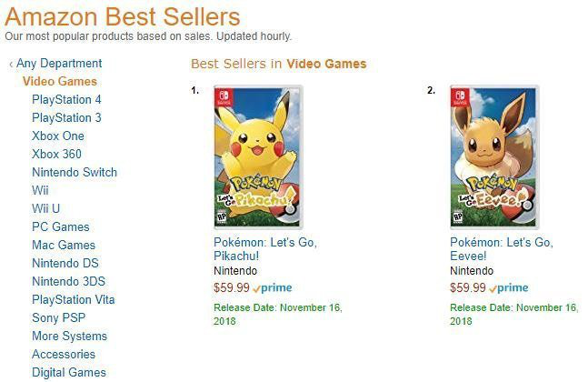The width and height of the screenshot is (588, 382).
Task: View Mac Games category
Action: [64, 245]
